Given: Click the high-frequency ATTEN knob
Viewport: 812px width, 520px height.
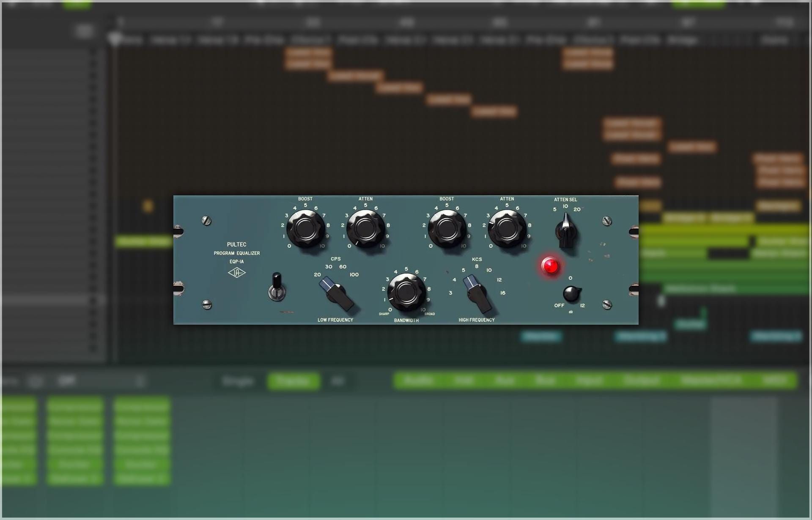Looking at the screenshot, I should click(507, 229).
